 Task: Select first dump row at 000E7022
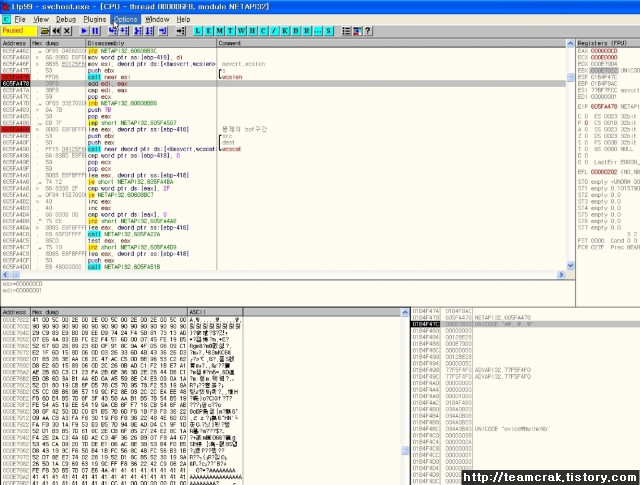[122, 320]
